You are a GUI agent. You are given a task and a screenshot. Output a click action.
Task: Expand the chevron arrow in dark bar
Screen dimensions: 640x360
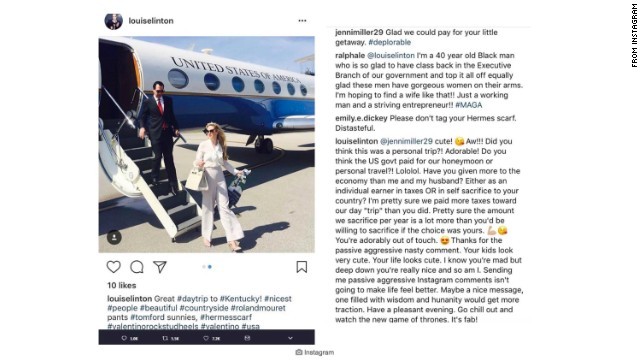tap(290, 338)
